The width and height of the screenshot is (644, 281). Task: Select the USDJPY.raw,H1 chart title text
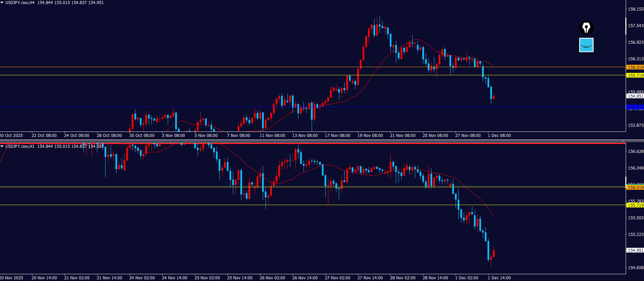click(x=20, y=146)
